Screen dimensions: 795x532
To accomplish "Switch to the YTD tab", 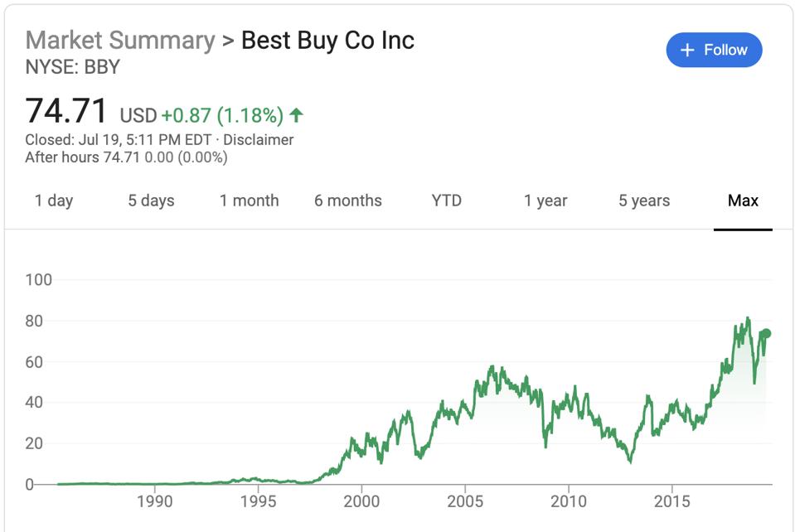I will point(447,201).
